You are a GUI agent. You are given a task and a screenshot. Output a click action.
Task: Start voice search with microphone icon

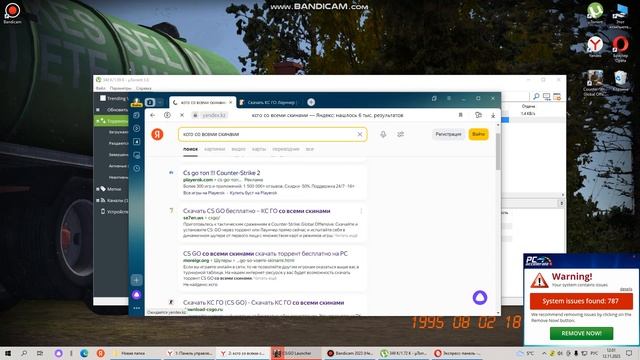tap(383, 134)
